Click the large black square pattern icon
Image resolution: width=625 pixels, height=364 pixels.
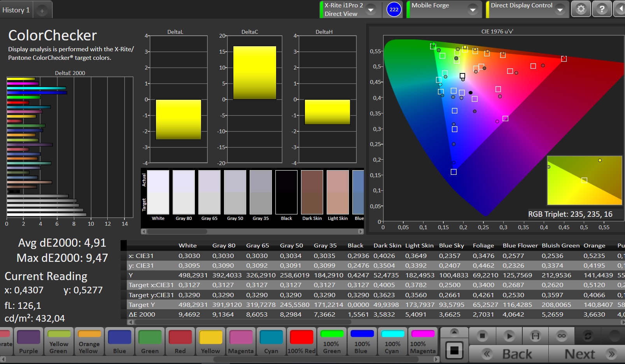tap(454, 350)
